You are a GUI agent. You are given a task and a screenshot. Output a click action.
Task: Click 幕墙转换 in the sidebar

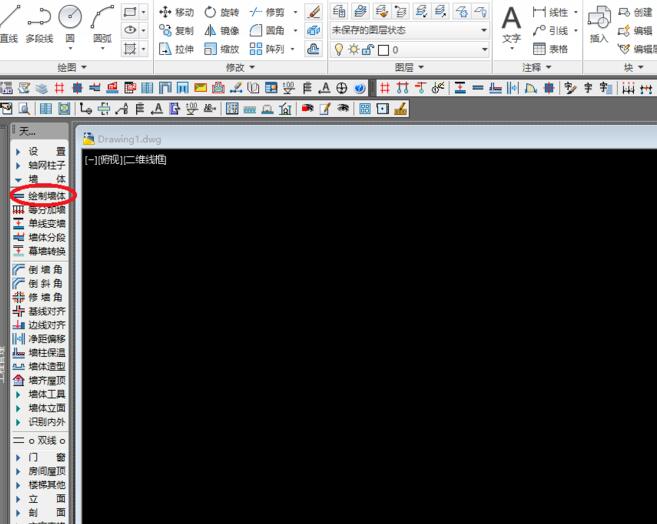click(39, 251)
